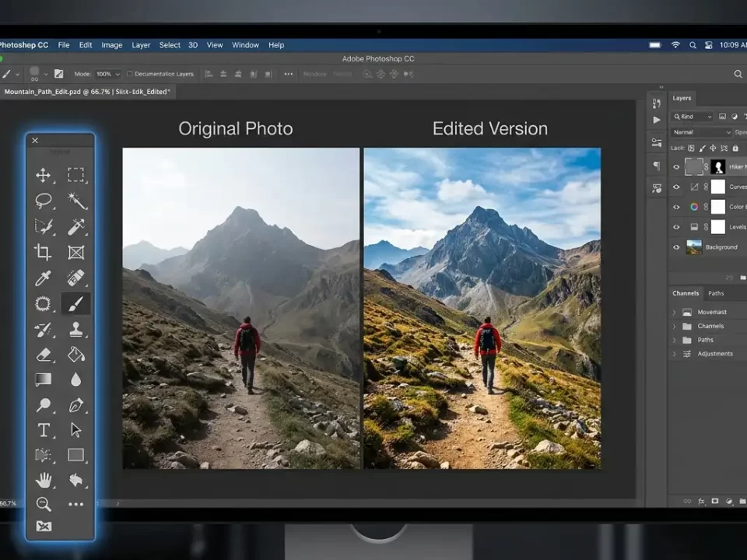
Task: Click the fx layer style icon
Action: [x=701, y=502]
